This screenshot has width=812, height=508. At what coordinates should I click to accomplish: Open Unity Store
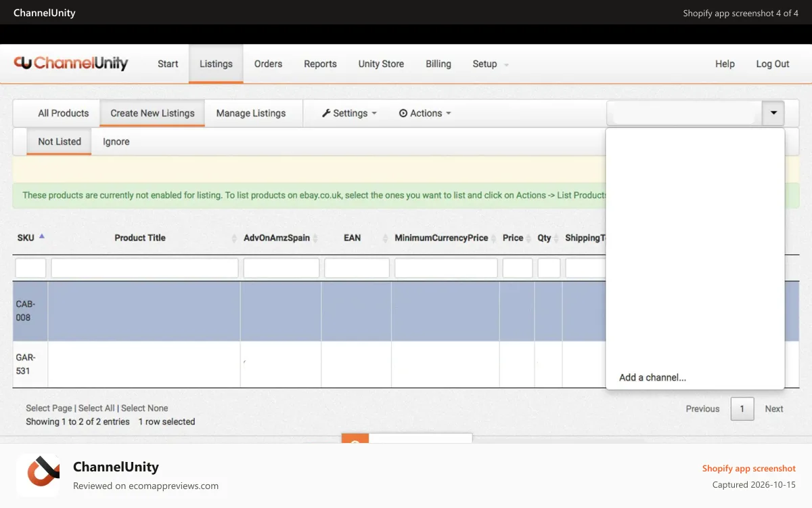point(381,64)
